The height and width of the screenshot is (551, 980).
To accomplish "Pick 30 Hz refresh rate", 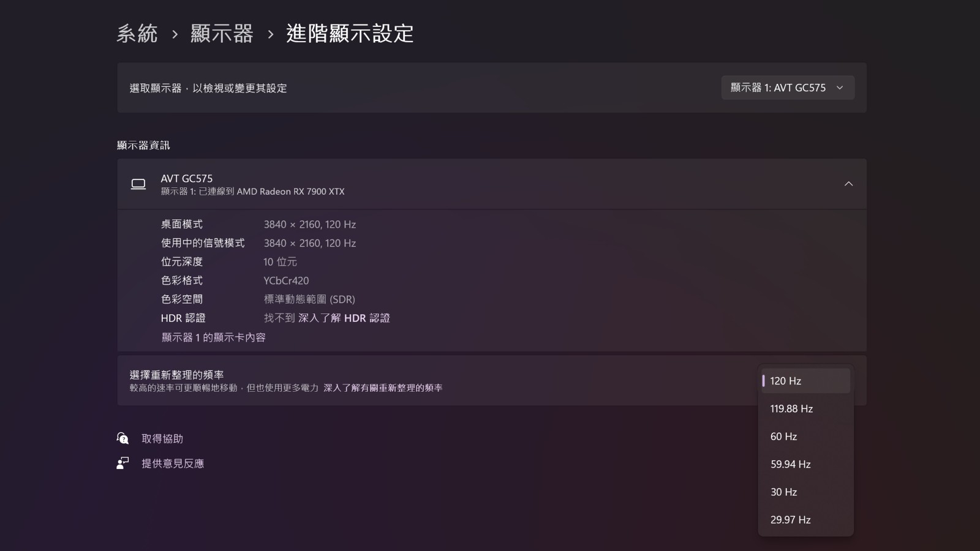I will 805,492.
